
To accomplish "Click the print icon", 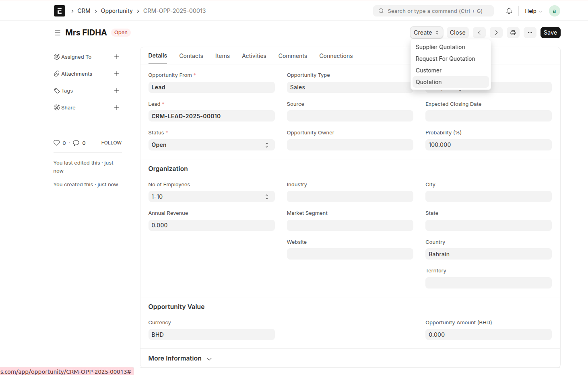I will pyautogui.click(x=513, y=33).
